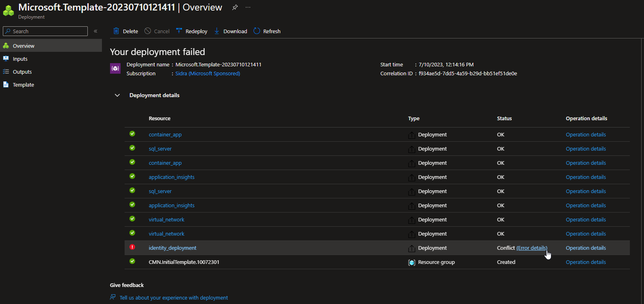Click the red error icon for identity_deployment
This screenshot has height=304, width=644.
(132, 247)
